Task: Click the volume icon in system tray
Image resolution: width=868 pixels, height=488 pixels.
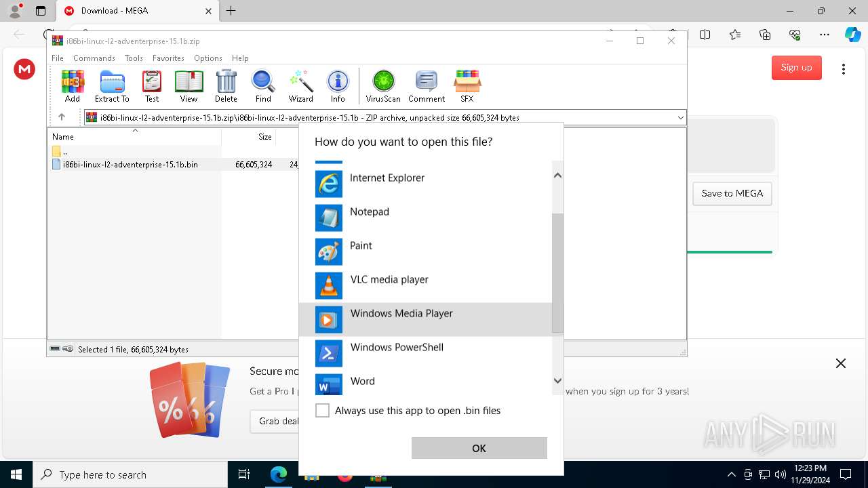Action: point(780,474)
